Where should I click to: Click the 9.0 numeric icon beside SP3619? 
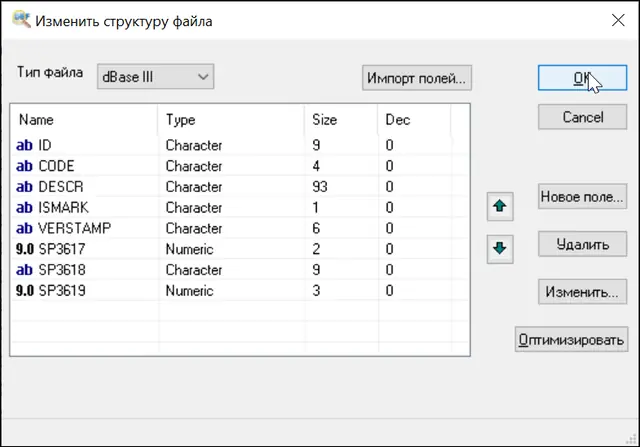[x=24, y=291]
